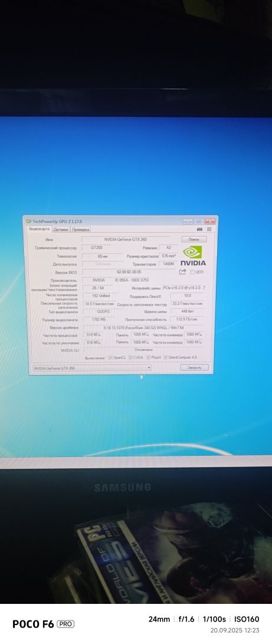Click the NVIDIA SLI status field
Image resolution: width=272 pixels, height=644 pixels.
(144, 350)
